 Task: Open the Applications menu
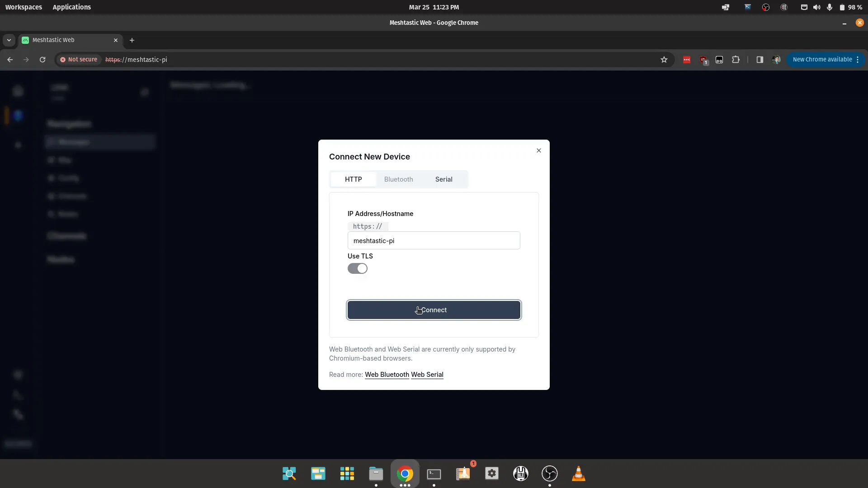[x=71, y=7]
